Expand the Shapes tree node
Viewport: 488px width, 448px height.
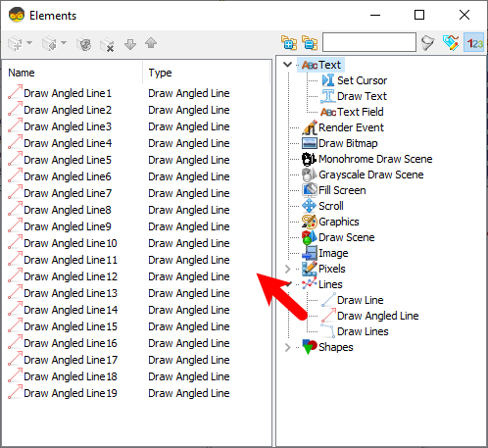tap(287, 347)
